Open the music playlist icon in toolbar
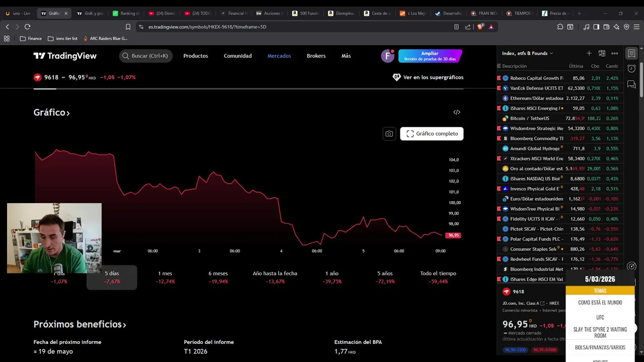The height and width of the screenshot is (362, 644). tap(586, 27)
